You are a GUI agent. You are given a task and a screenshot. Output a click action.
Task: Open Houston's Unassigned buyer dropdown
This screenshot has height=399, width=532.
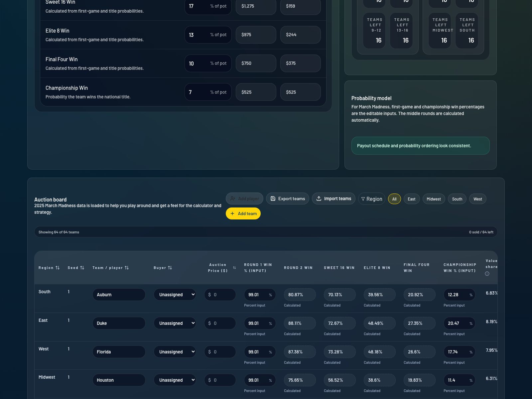[x=175, y=380]
